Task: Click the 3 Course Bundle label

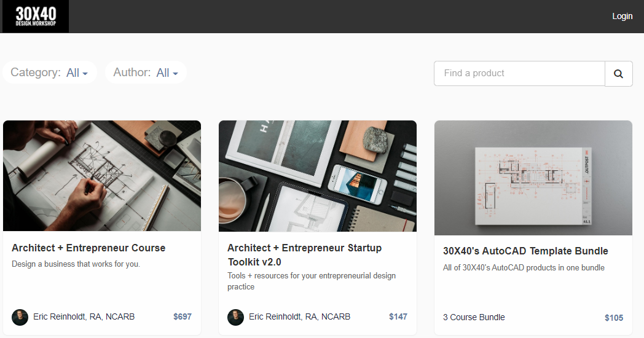Action: pos(474,318)
